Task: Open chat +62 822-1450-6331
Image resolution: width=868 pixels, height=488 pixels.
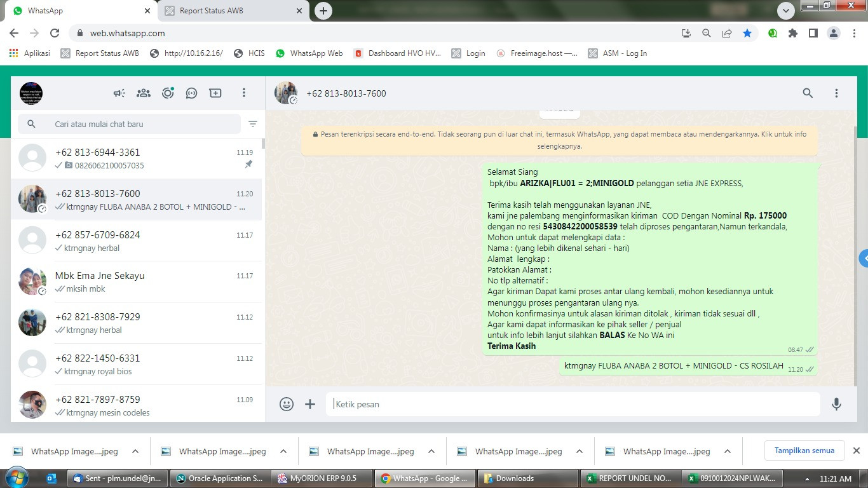Action: (x=137, y=364)
